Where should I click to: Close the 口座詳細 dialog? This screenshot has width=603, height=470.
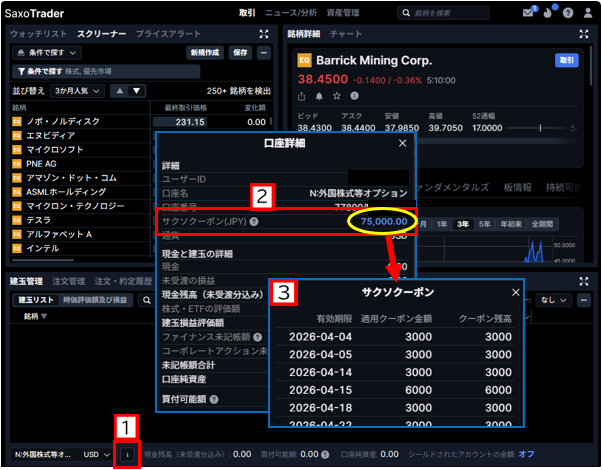coord(403,143)
